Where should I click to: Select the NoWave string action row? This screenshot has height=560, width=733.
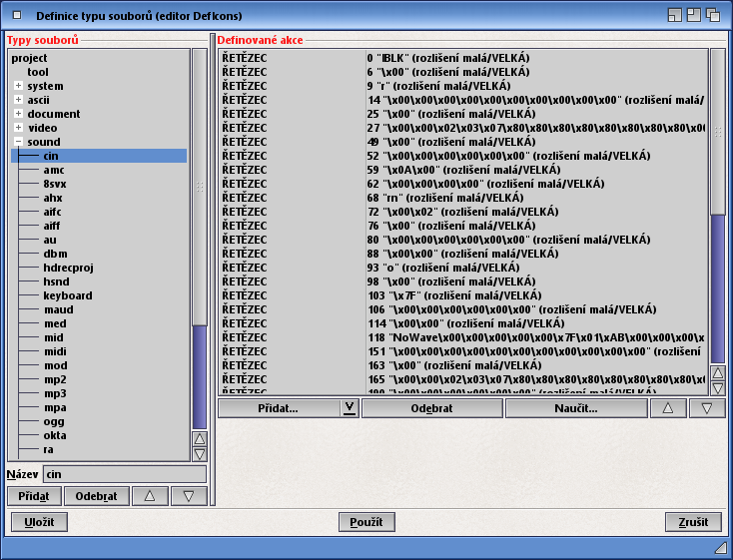[462, 337]
